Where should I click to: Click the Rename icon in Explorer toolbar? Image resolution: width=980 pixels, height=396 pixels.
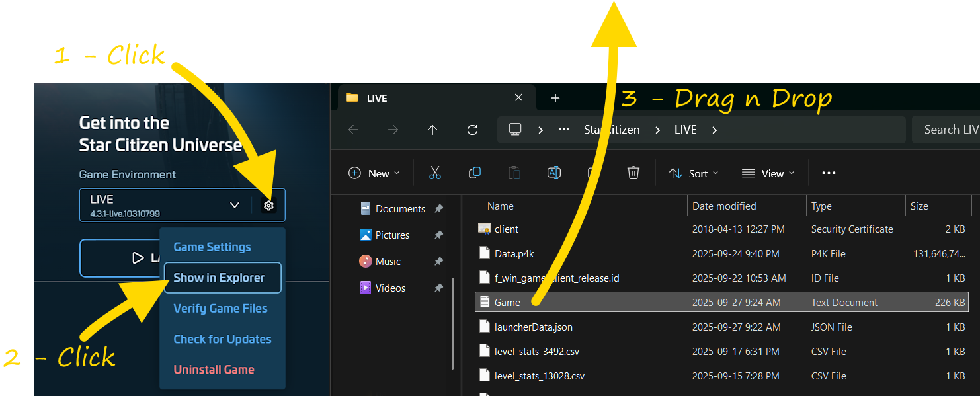[x=553, y=173]
